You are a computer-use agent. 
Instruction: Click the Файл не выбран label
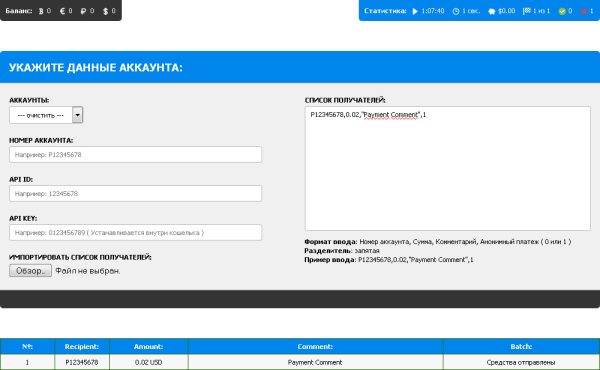(x=88, y=271)
